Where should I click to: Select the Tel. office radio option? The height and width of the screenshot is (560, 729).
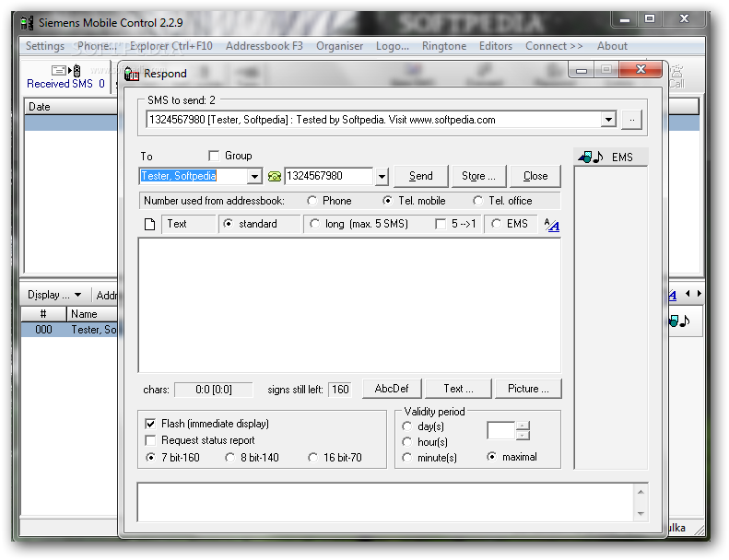click(477, 201)
